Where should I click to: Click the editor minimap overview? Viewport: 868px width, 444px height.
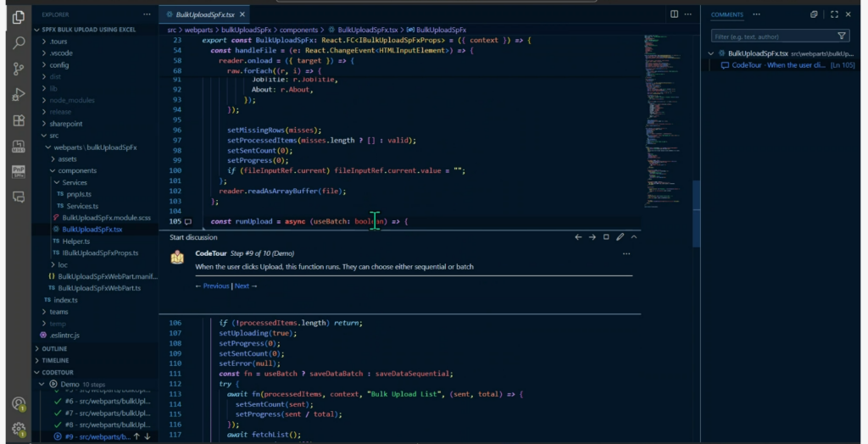coord(667,122)
